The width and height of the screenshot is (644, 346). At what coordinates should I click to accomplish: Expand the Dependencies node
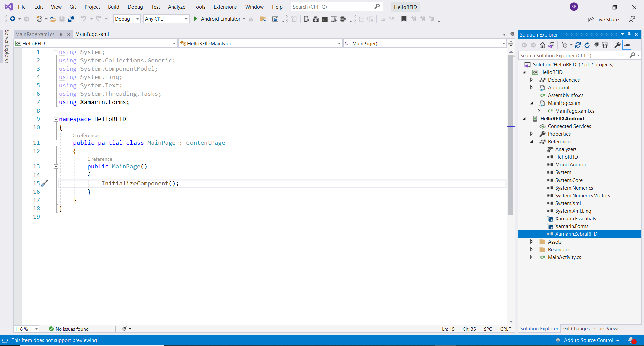[x=531, y=80]
